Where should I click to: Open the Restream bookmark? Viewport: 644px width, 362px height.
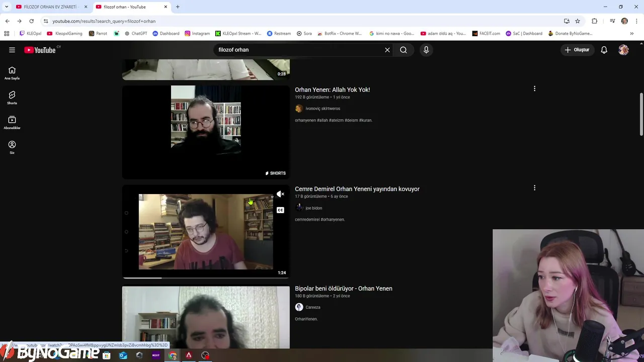279,34
